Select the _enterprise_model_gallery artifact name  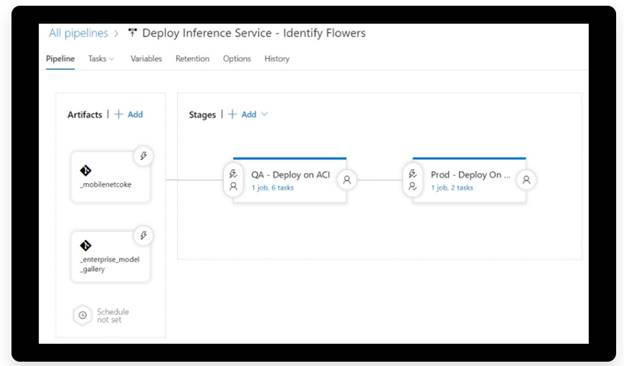point(110,264)
